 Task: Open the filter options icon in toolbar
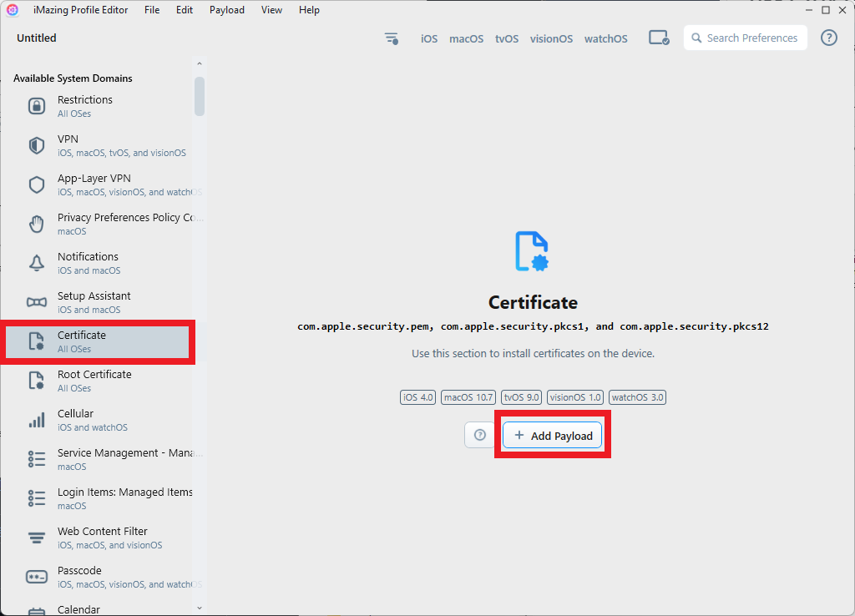click(x=392, y=38)
